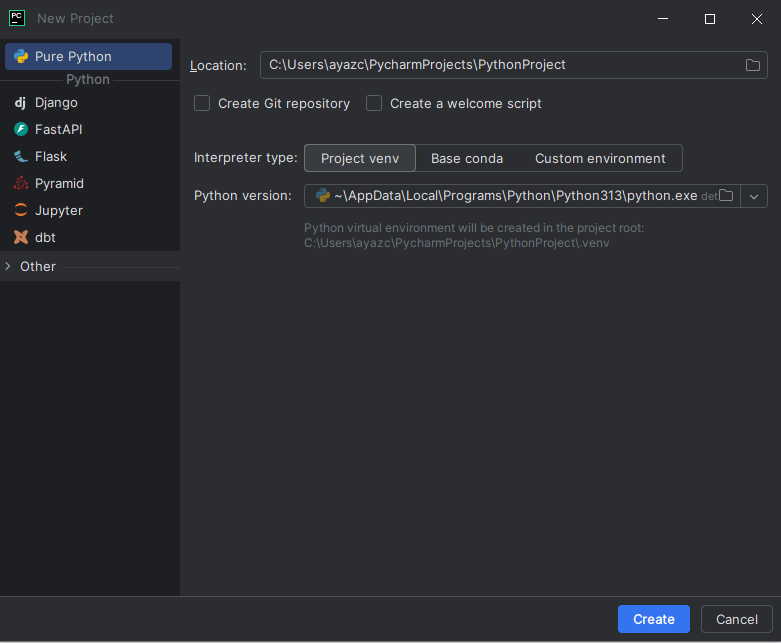781x643 pixels.
Task: Click the Interpreter type label
Action: click(x=246, y=158)
